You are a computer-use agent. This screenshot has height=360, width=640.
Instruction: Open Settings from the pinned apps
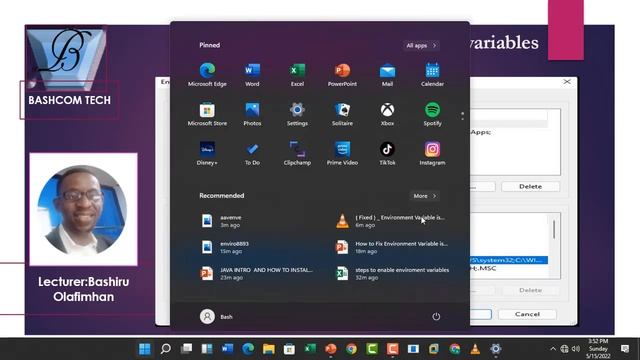(x=297, y=114)
